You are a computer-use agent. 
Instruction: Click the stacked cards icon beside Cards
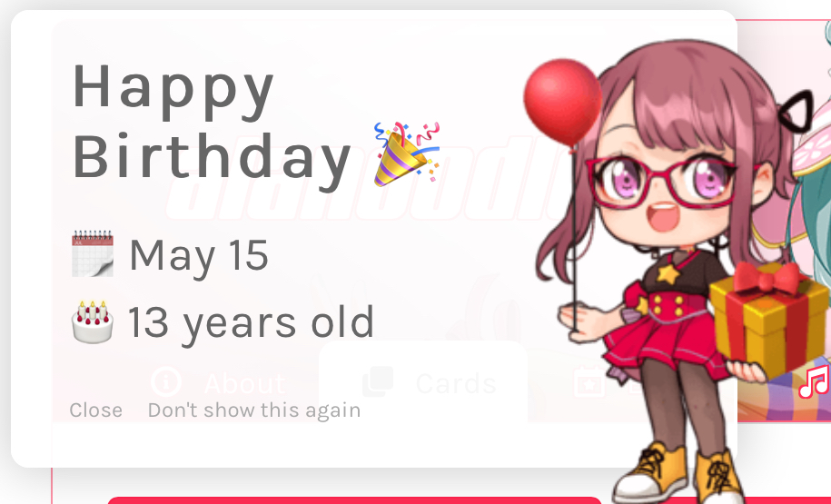(x=378, y=381)
